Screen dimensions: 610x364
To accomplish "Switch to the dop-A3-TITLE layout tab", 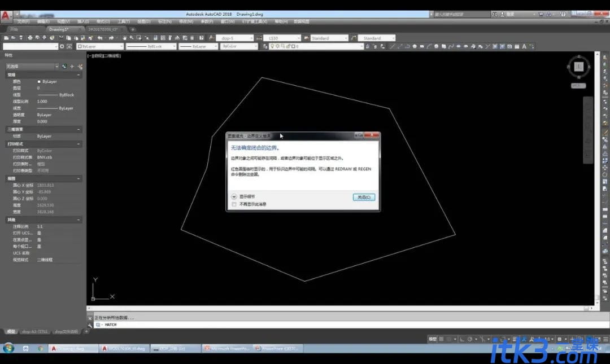I will coord(34,332).
